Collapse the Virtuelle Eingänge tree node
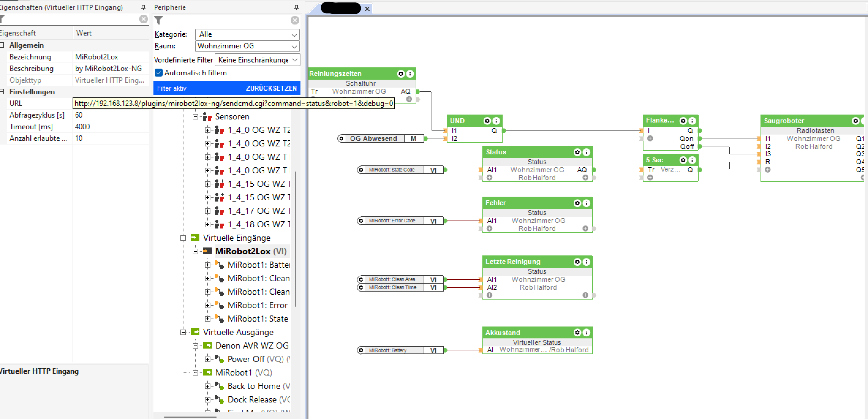The width and height of the screenshot is (868, 419). pyautogui.click(x=183, y=238)
